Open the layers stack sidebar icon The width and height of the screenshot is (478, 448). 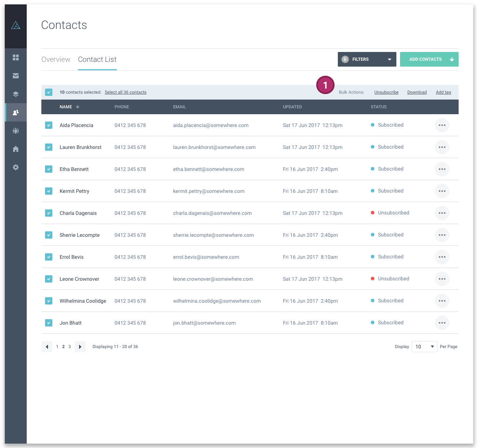(16, 94)
